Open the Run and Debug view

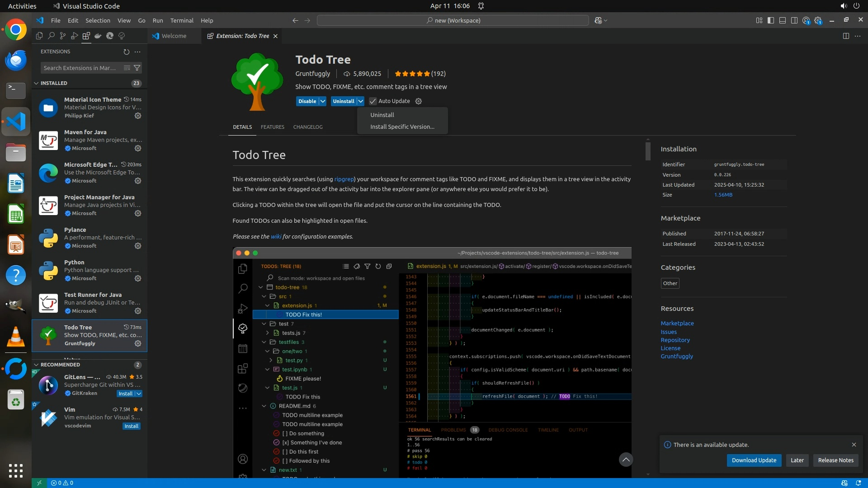[x=75, y=36]
